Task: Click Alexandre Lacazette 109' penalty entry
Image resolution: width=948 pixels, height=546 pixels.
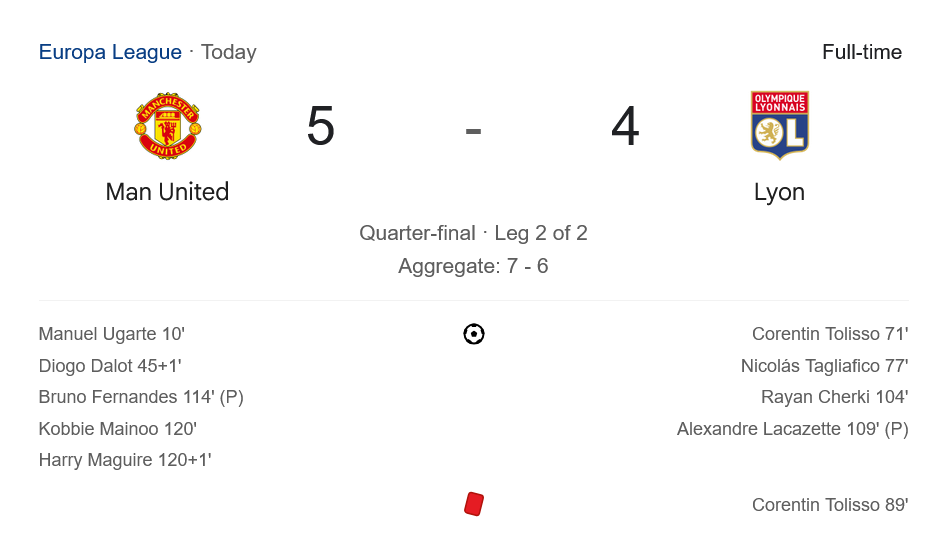Action: (x=792, y=429)
